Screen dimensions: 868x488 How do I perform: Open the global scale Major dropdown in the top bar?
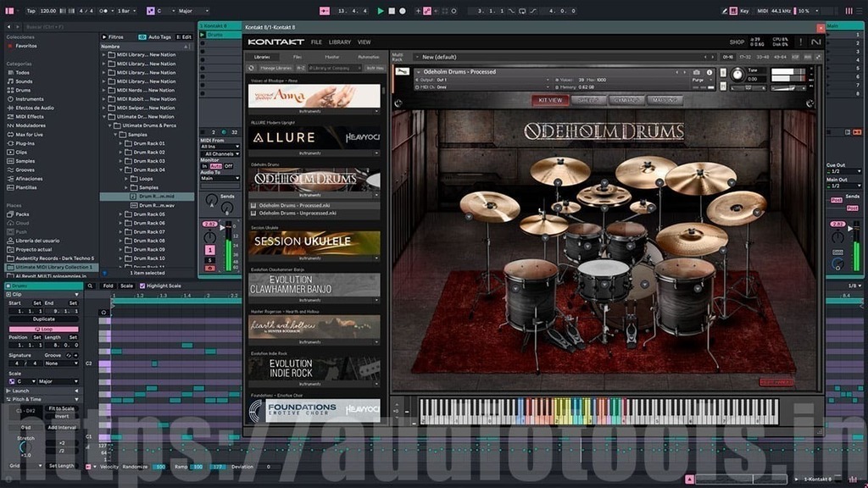pos(193,10)
